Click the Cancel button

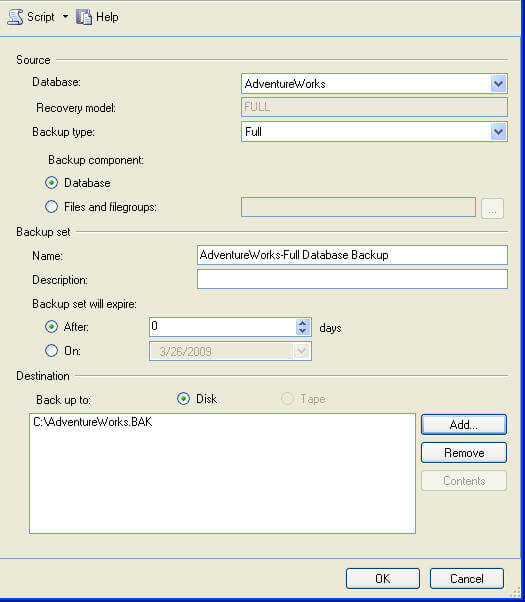[467, 579]
